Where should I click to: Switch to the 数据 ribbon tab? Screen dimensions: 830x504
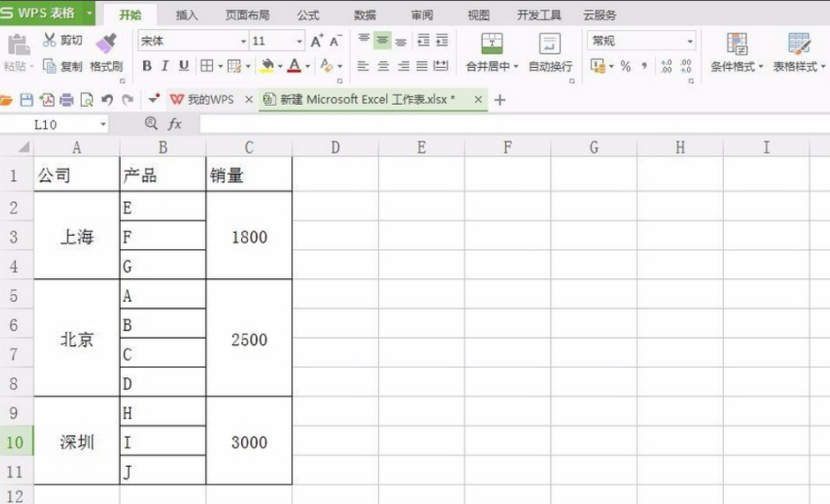pyautogui.click(x=365, y=15)
